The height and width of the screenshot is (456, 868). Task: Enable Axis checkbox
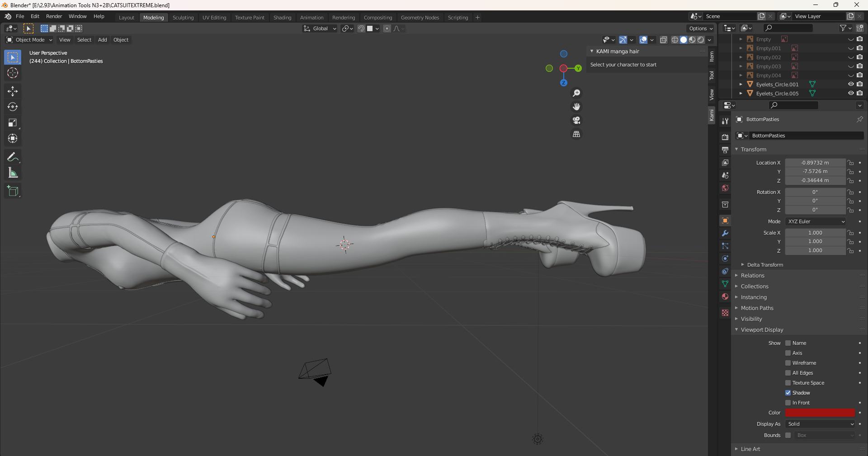tap(788, 353)
